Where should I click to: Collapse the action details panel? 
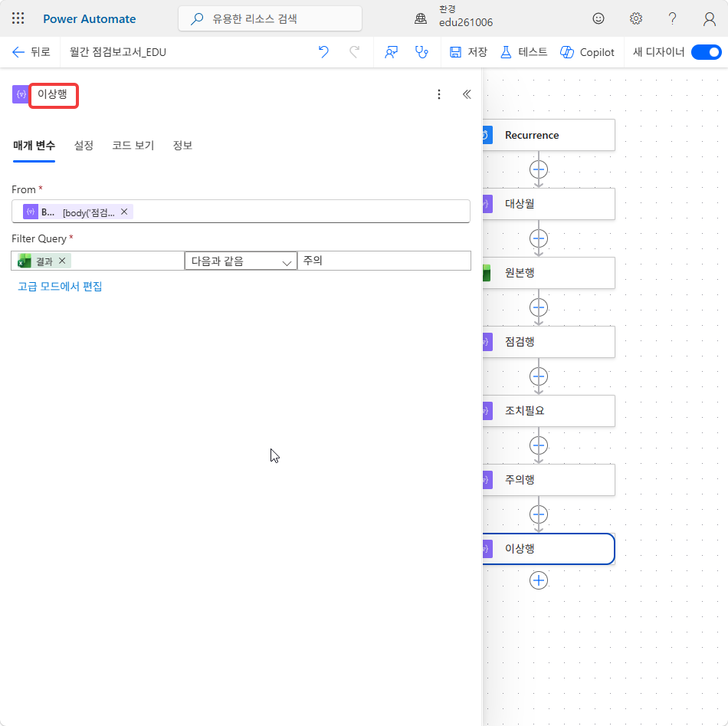click(467, 95)
